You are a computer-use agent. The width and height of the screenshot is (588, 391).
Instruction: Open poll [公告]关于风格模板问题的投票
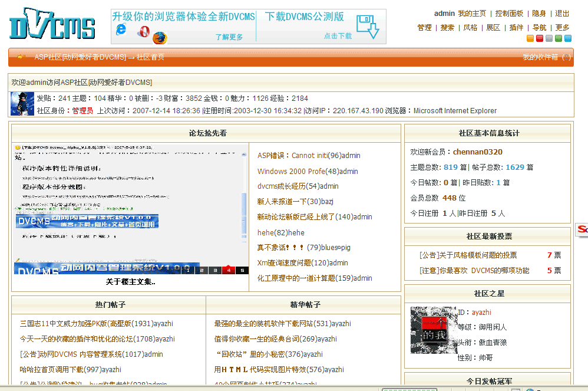coord(468,255)
